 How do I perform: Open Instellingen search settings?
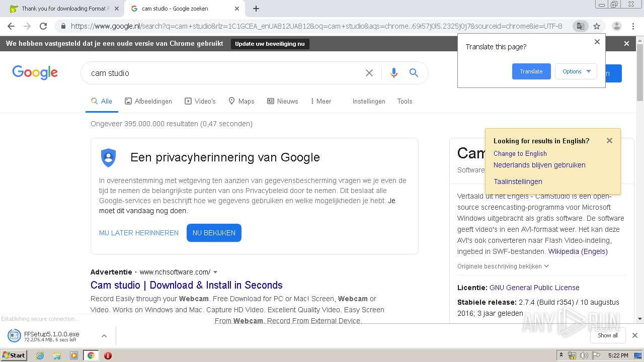369,101
